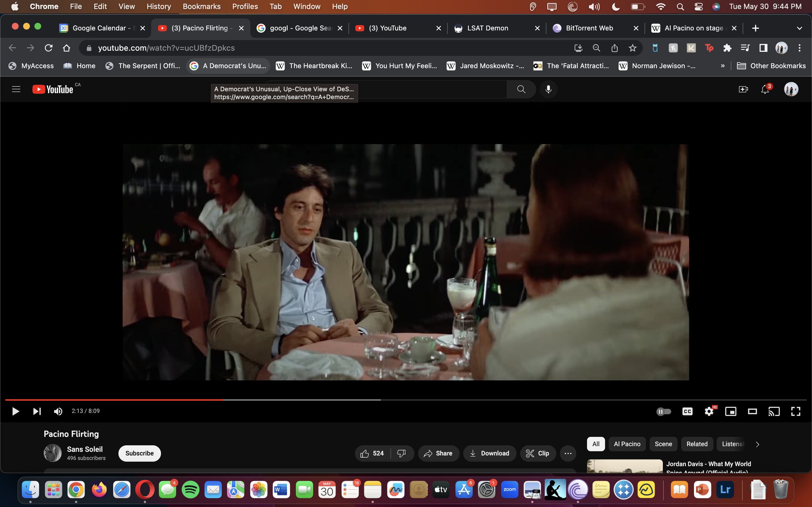
Task: Expand the tab search dropdown
Action: click(x=799, y=28)
